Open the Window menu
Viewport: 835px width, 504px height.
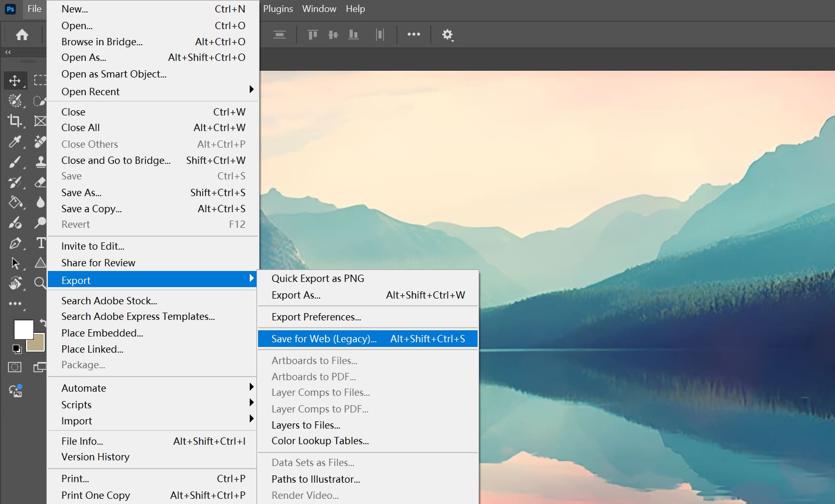click(319, 9)
